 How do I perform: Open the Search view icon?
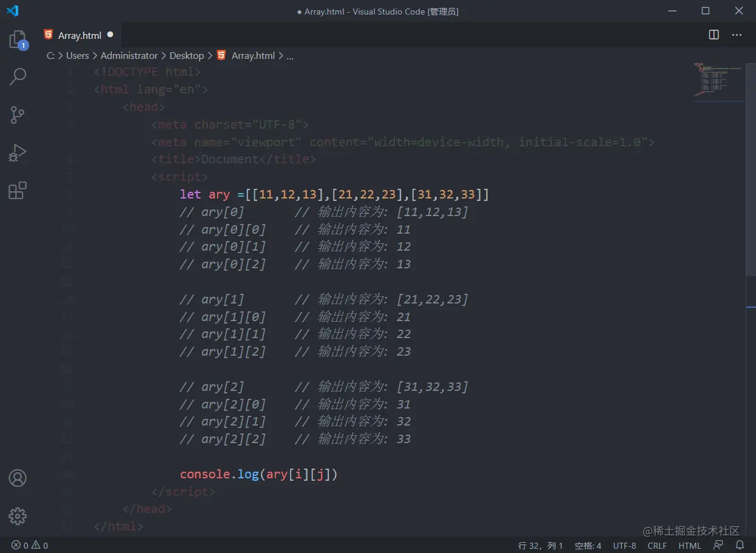18,76
